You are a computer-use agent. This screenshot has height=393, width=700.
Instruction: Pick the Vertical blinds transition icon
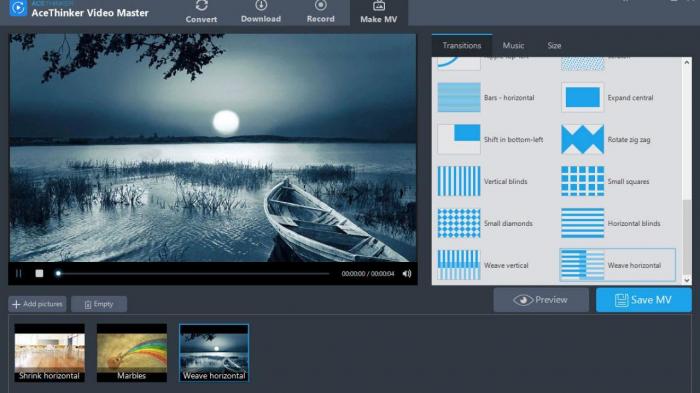coord(459,181)
